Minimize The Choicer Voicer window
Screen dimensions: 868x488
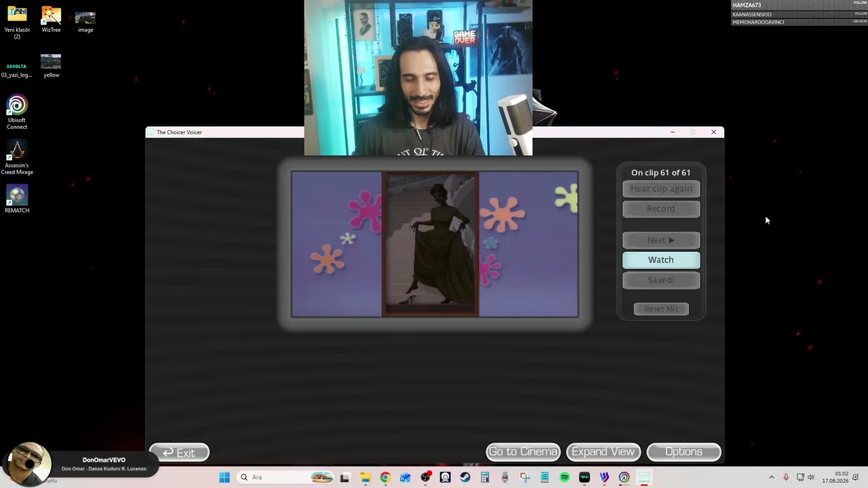pos(673,132)
